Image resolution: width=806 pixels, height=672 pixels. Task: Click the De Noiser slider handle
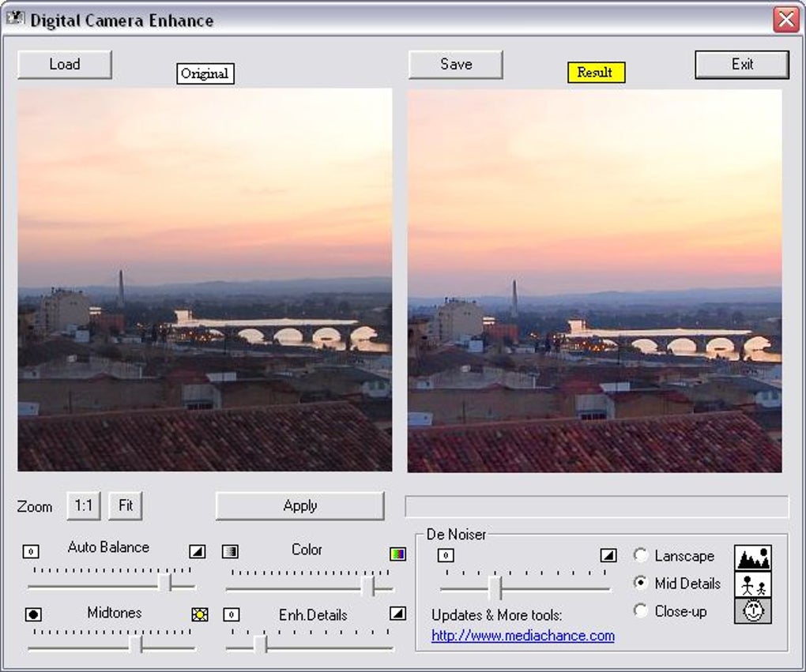click(x=495, y=588)
